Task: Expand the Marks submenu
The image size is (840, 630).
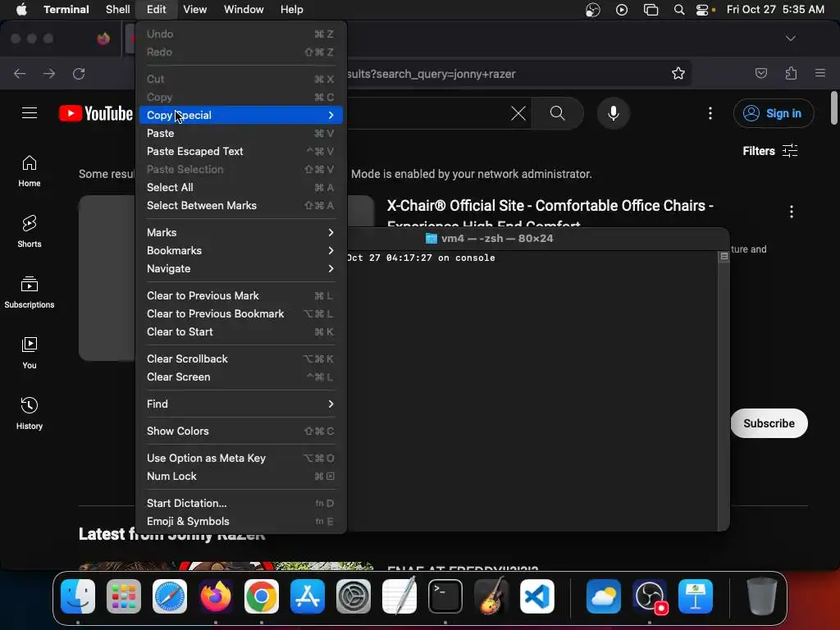Action: click(x=240, y=232)
